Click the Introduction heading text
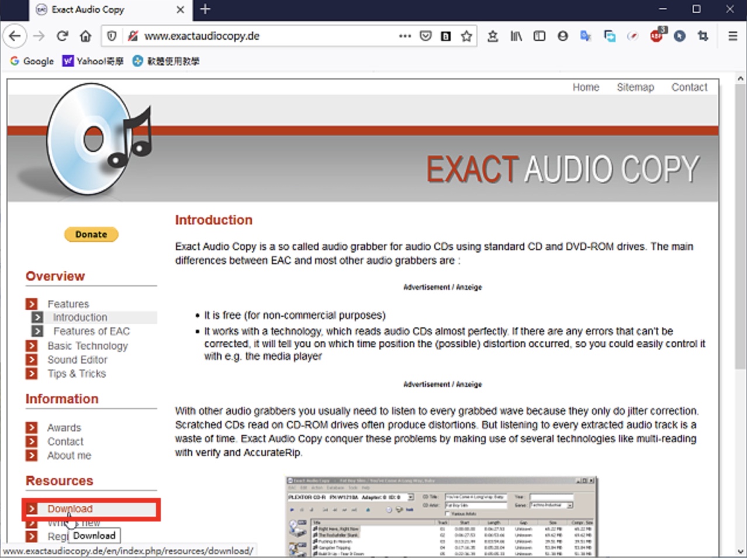 [x=214, y=220]
